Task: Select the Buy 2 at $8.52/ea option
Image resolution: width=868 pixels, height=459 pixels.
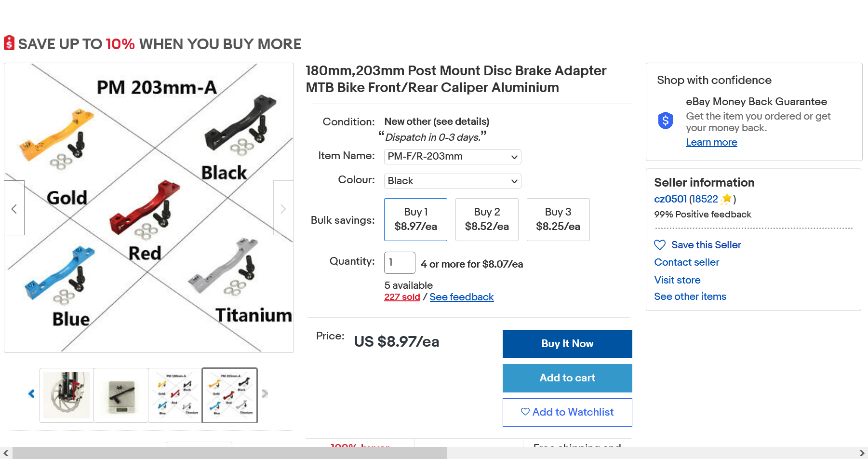Action: tap(487, 219)
